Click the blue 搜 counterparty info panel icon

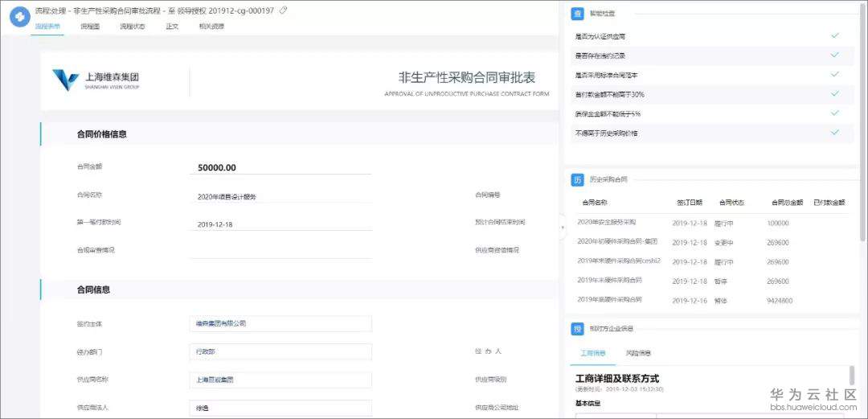tap(577, 329)
